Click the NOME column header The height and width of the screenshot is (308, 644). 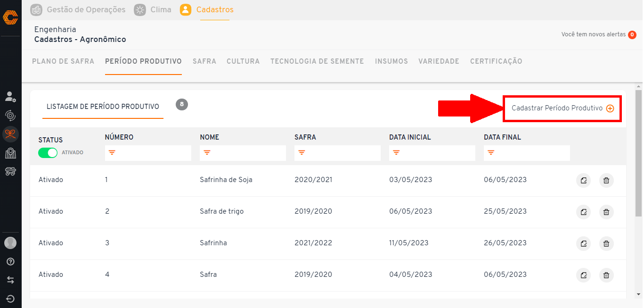pyautogui.click(x=210, y=137)
